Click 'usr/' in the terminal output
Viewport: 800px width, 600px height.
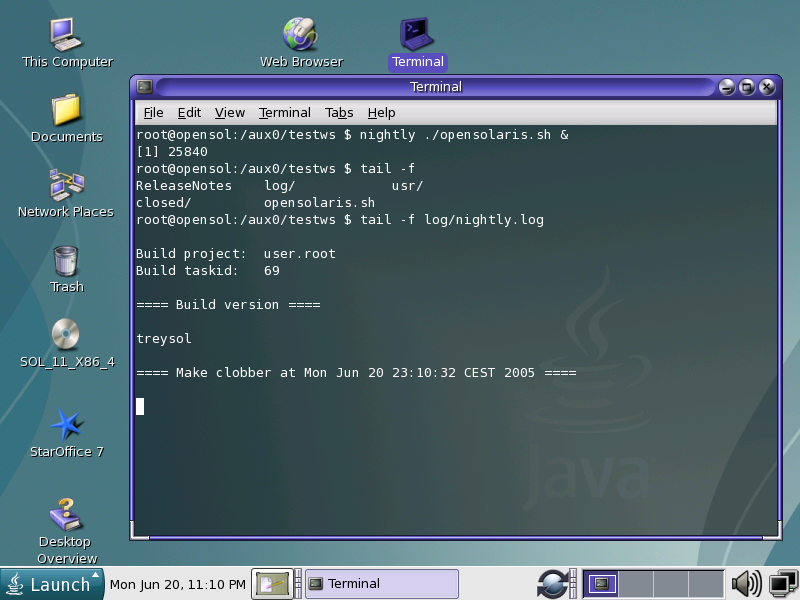[x=407, y=186]
